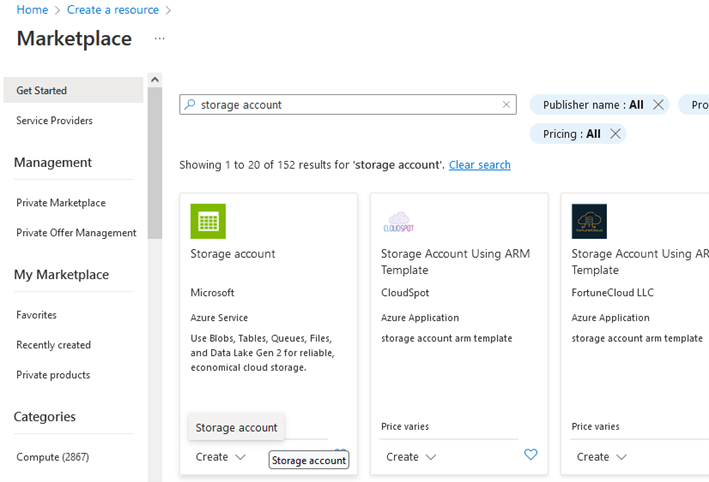The height and width of the screenshot is (482, 709).
Task: Open FortuneCloud Storage Account Using ARM Template title
Action: (x=639, y=262)
